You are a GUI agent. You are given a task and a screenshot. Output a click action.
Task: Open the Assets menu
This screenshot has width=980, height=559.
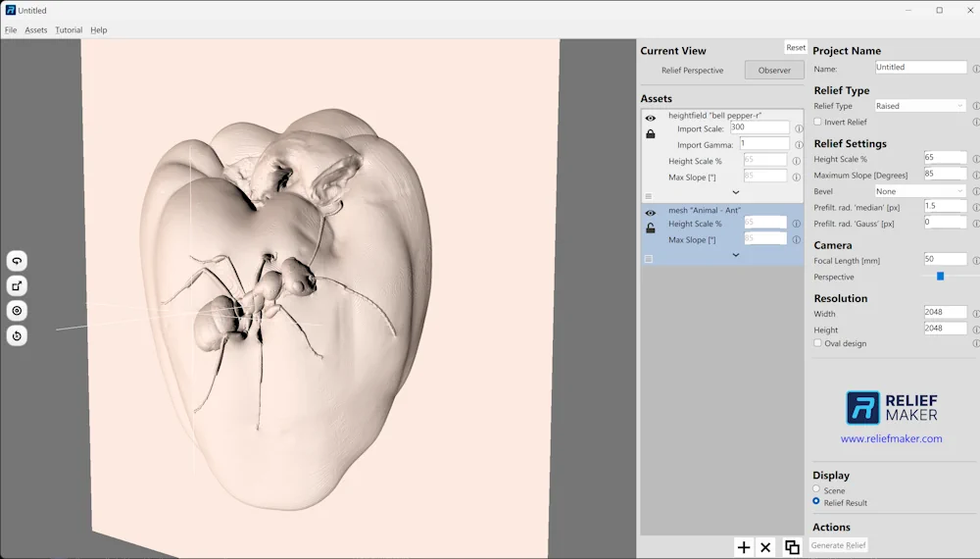point(36,30)
